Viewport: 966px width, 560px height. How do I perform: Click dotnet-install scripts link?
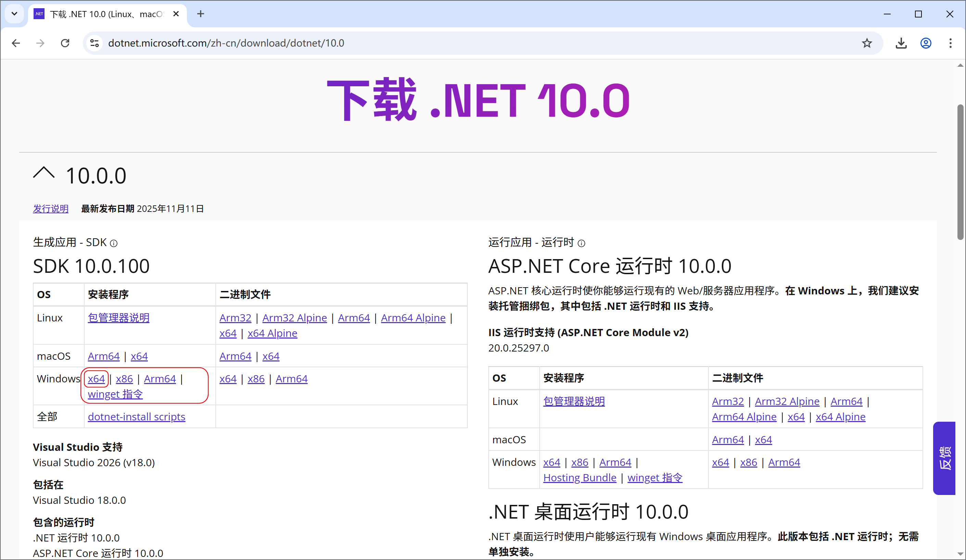click(x=137, y=417)
